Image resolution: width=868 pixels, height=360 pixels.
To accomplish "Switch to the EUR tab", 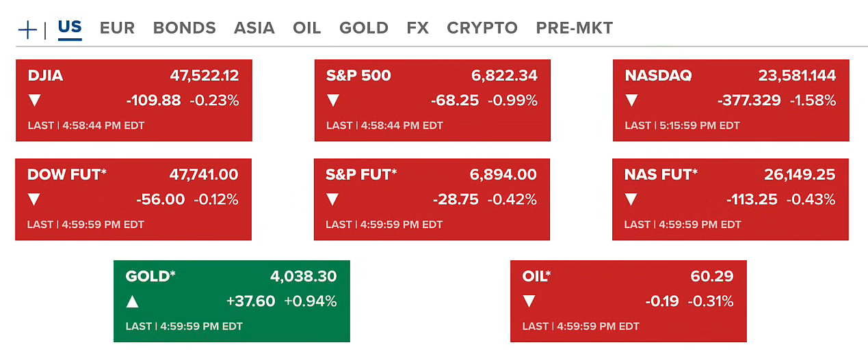I will [x=117, y=28].
